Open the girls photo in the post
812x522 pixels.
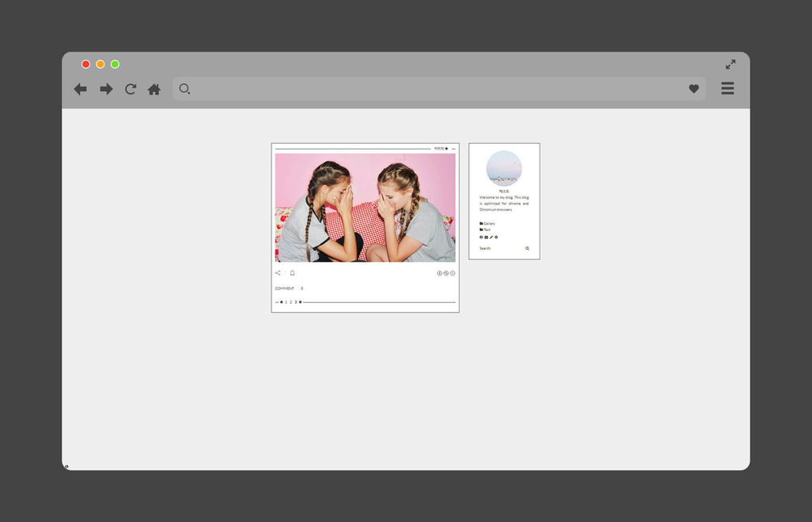(365, 207)
